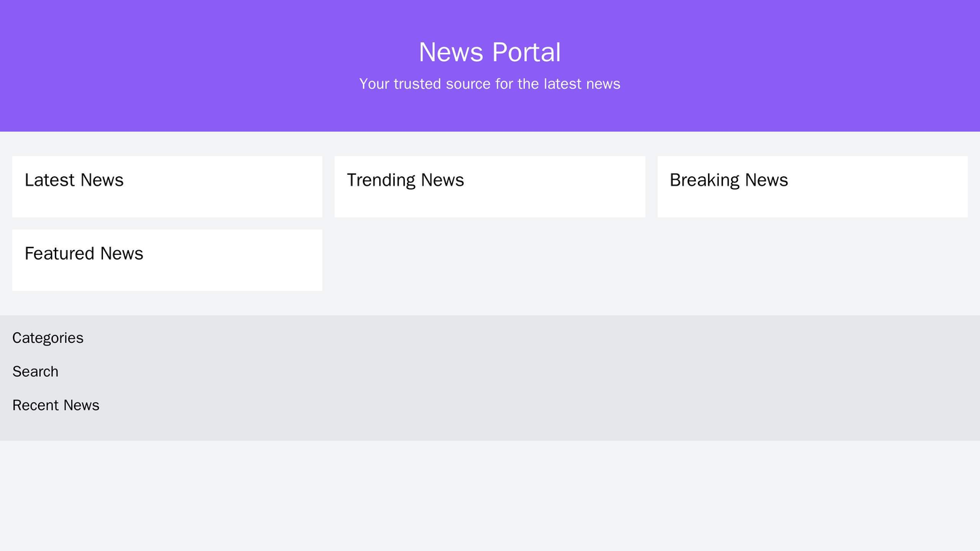Select the Recent News heading
Image resolution: width=980 pixels, height=551 pixels.
[x=55, y=405]
